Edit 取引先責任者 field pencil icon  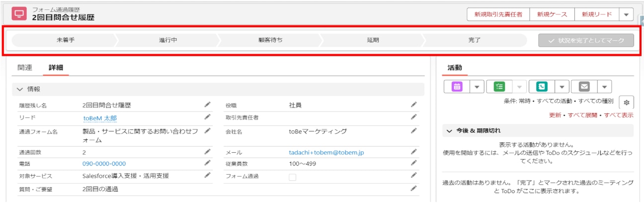pos(413,117)
